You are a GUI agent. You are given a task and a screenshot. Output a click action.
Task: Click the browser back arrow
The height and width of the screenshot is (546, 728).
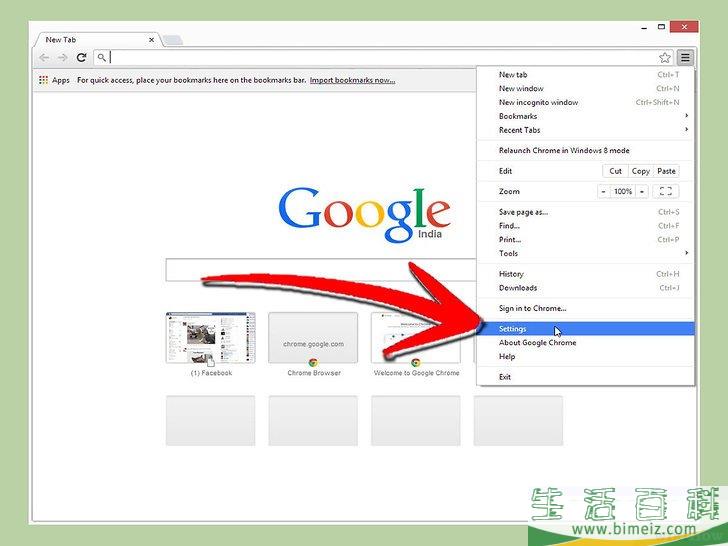point(44,58)
